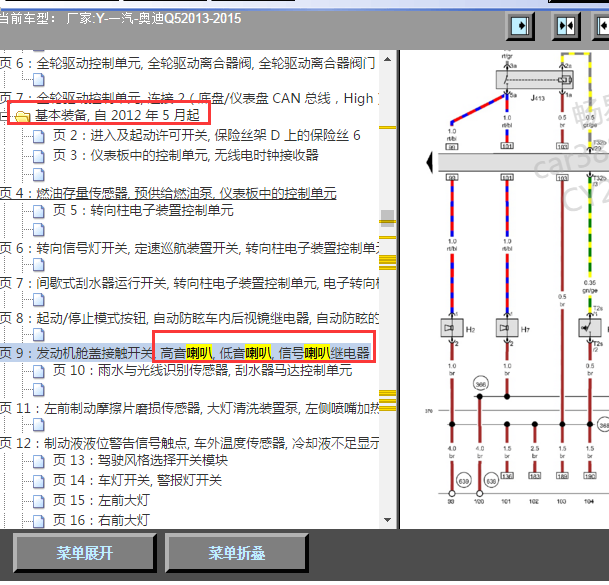Click the page icon beside 页 13：驾驶风格选择开关模块

[x=38, y=461]
